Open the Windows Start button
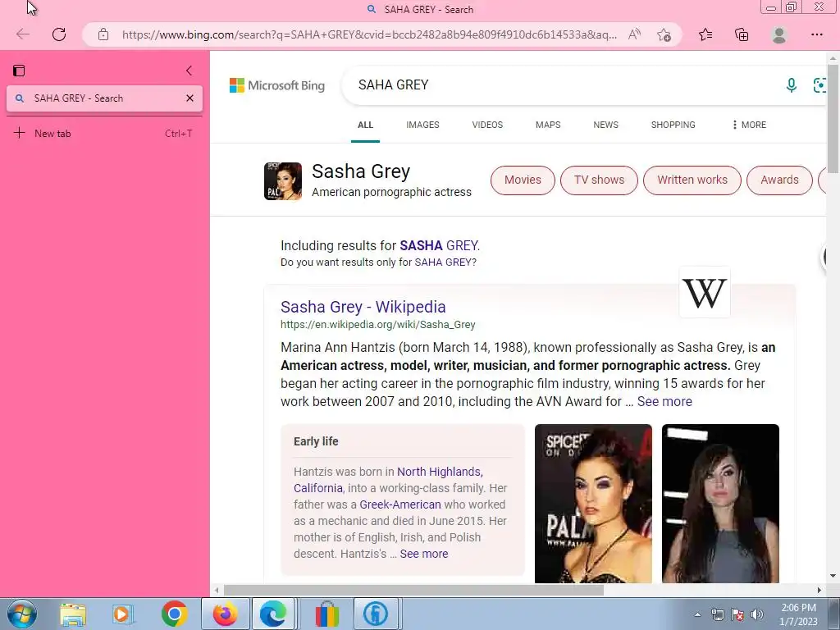Screen dimensions: 840x630 (x=22, y=614)
